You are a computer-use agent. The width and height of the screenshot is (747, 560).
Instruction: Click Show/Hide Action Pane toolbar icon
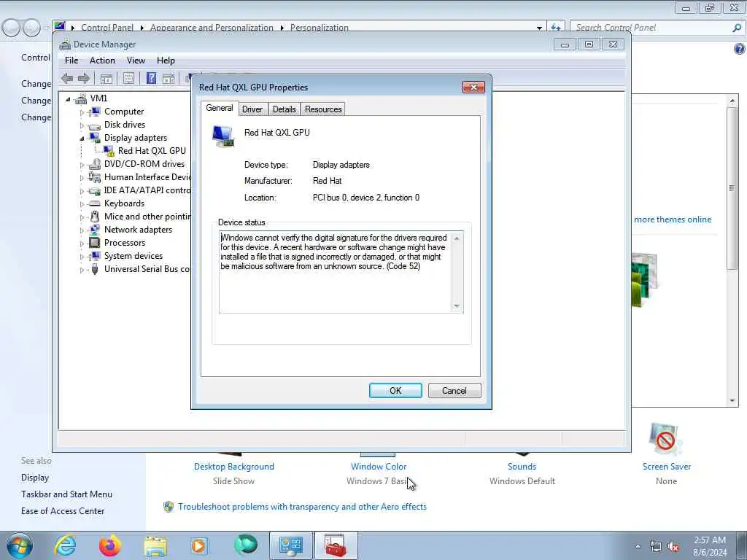[169, 79]
